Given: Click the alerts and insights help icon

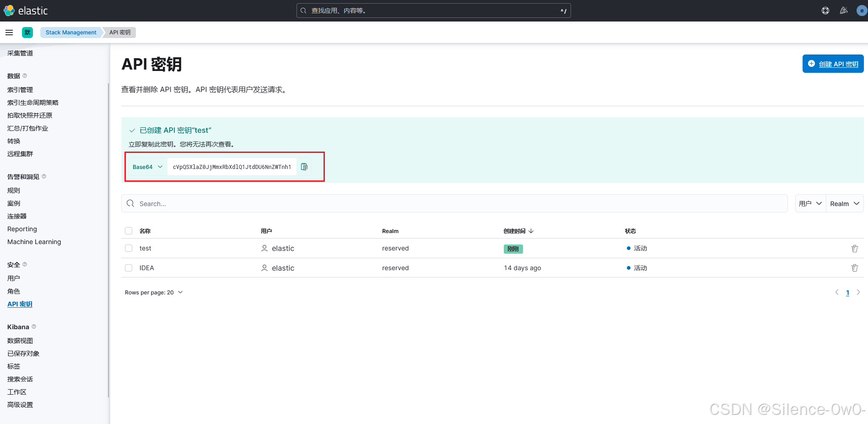Looking at the screenshot, I should tap(44, 176).
